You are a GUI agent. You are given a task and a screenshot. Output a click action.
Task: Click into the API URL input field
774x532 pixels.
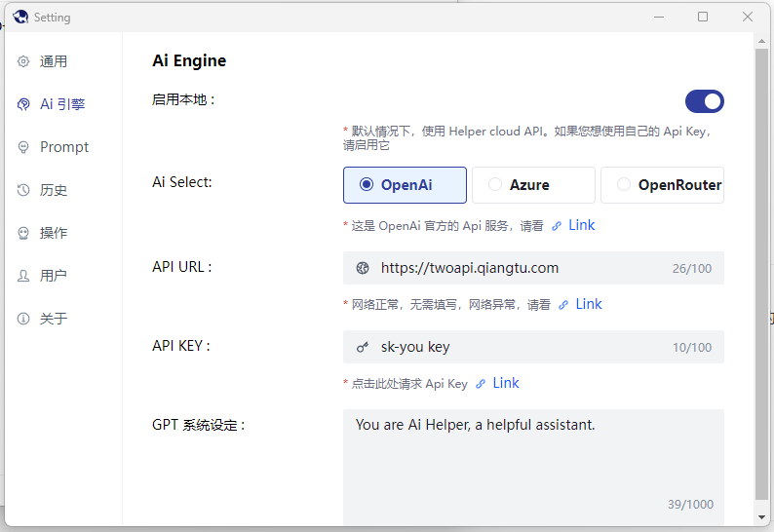(x=533, y=268)
